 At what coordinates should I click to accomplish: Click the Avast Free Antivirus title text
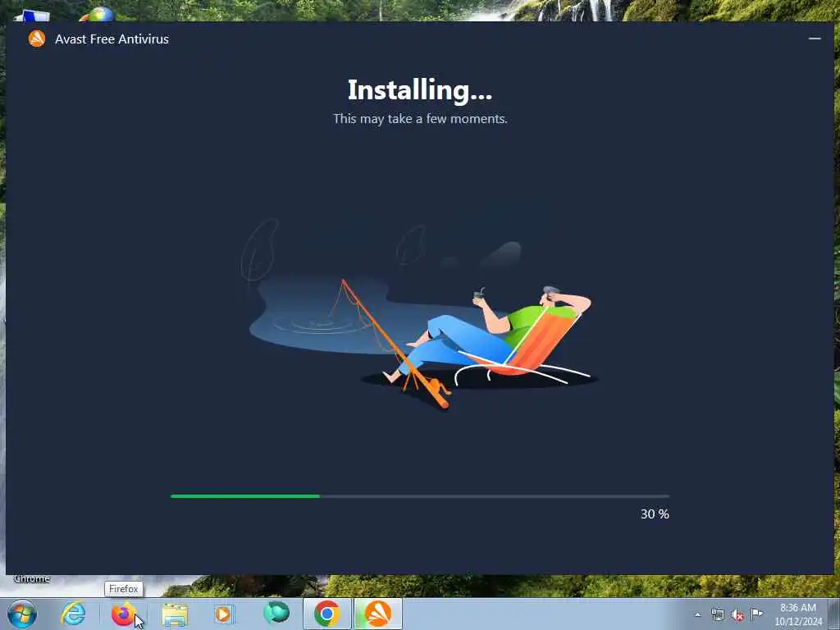tap(112, 39)
